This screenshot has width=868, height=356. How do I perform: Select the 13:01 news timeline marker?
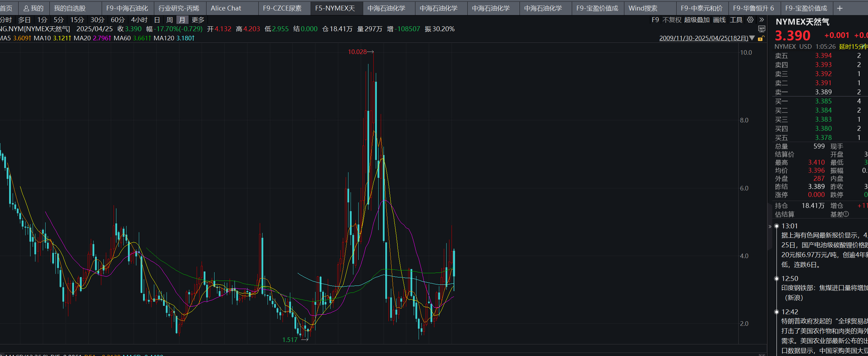pyautogui.click(x=777, y=226)
